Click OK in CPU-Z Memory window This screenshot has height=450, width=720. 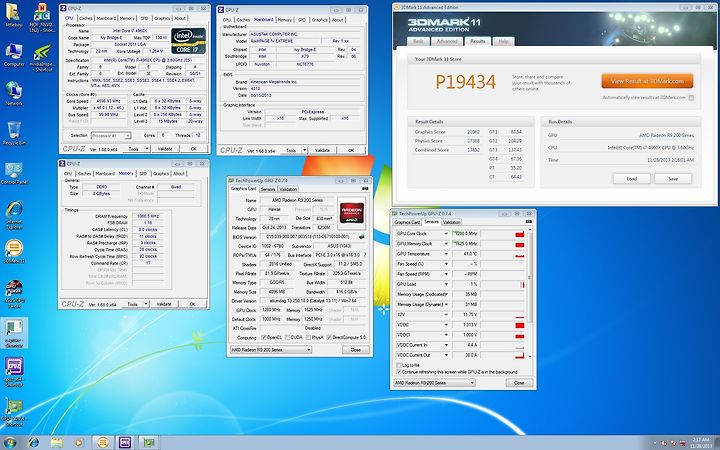[192, 304]
